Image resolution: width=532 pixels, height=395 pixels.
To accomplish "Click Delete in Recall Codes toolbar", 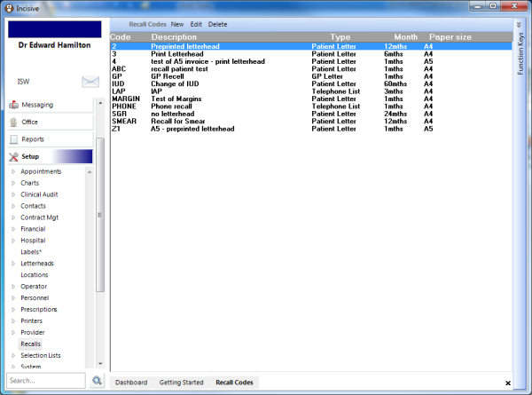I will point(217,25).
